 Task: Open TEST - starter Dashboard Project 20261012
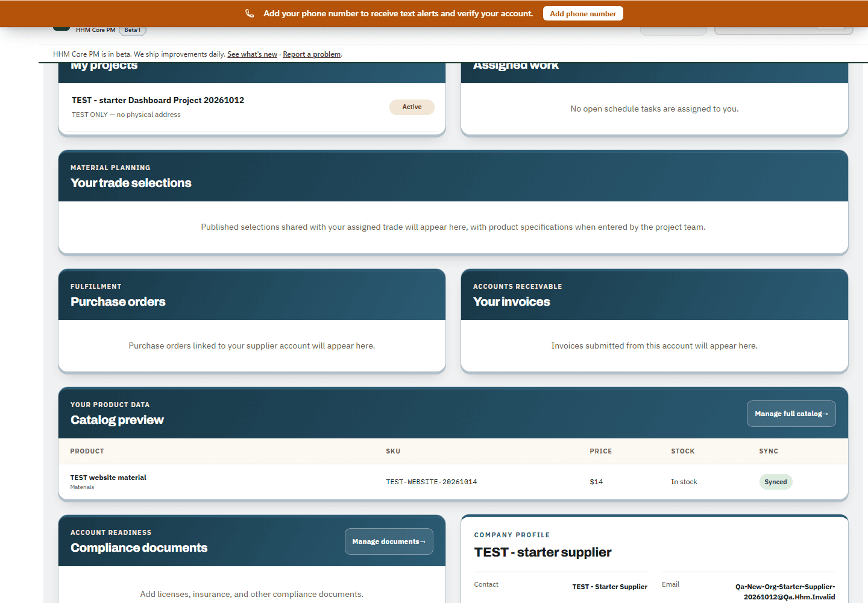[x=158, y=100]
